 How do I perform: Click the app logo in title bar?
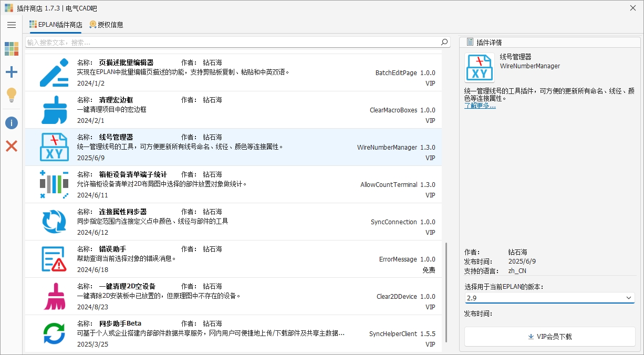tap(9, 8)
